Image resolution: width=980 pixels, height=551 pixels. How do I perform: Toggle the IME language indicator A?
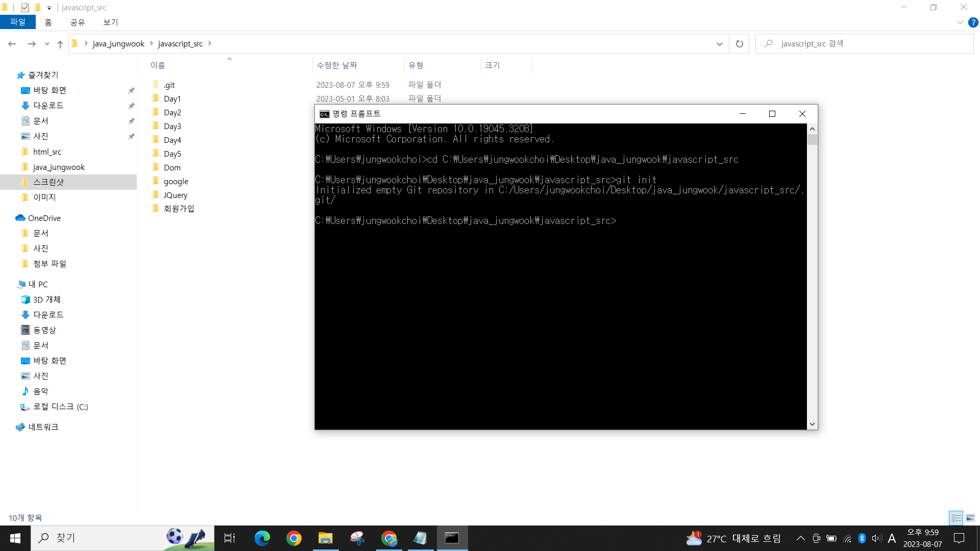tap(892, 538)
